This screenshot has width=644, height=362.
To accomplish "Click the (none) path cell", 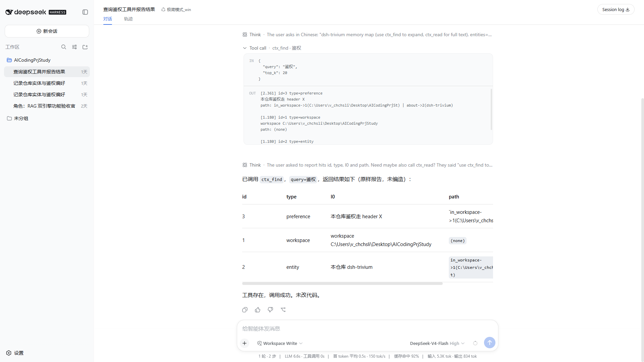I will [x=458, y=241].
